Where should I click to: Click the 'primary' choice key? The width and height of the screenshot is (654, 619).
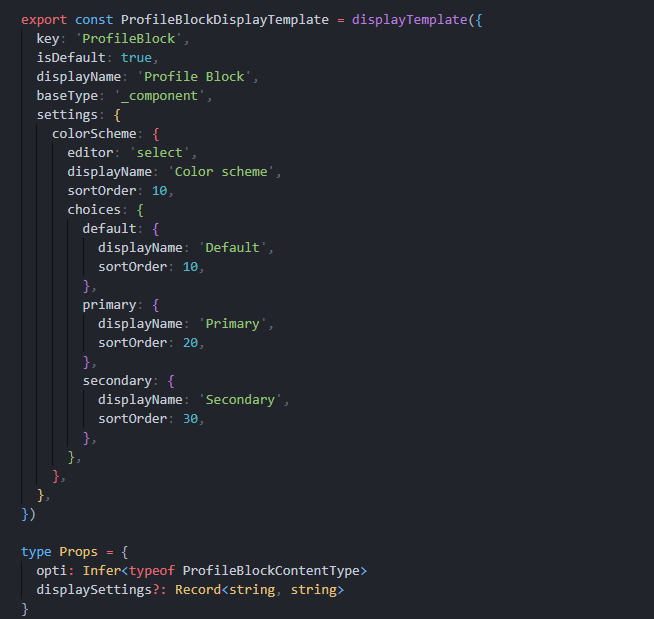(109, 305)
